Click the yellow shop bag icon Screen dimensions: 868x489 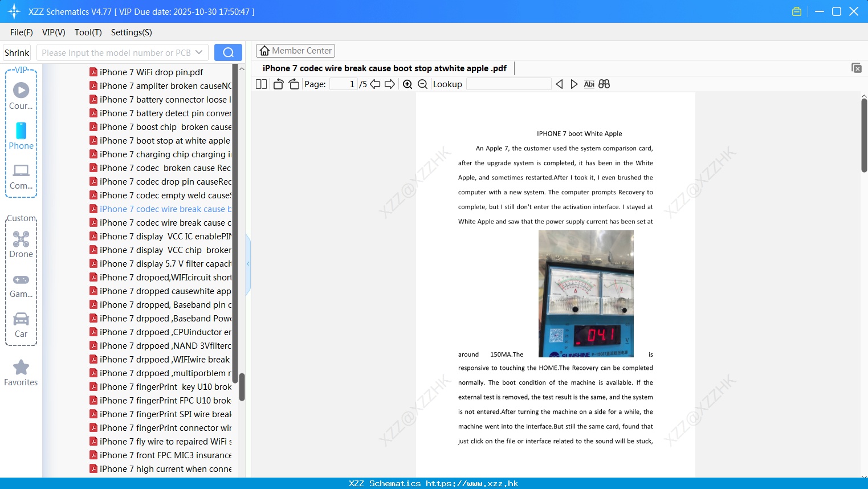click(797, 11)
